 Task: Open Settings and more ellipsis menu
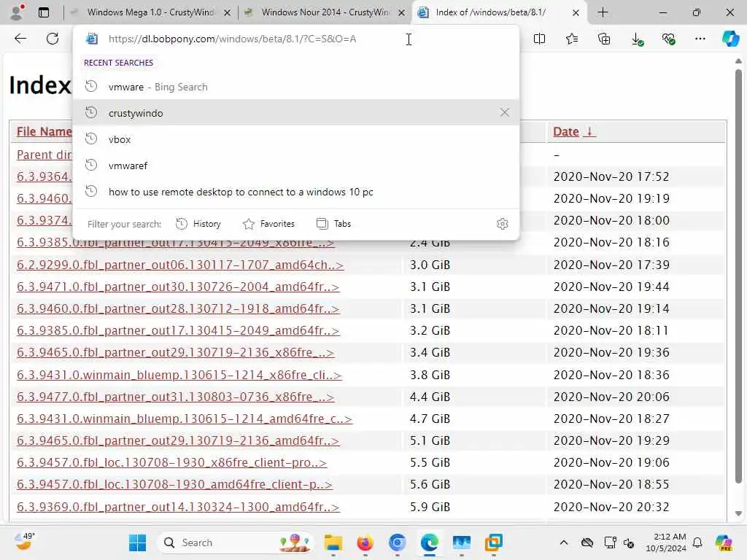coord(700,39)
